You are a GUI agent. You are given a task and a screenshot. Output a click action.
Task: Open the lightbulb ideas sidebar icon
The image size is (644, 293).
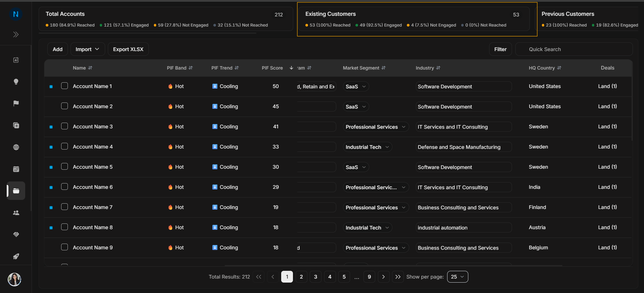[16, 82]
